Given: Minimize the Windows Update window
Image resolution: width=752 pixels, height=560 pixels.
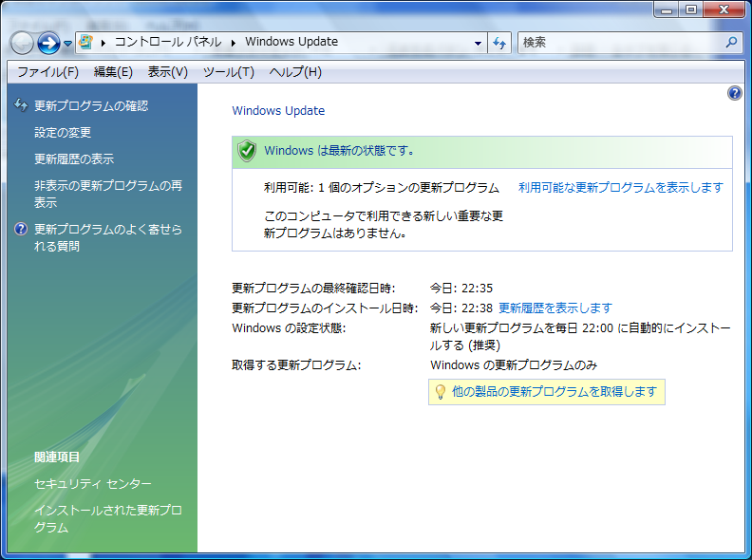Looking at the screenshot, I should click(667, 9).
